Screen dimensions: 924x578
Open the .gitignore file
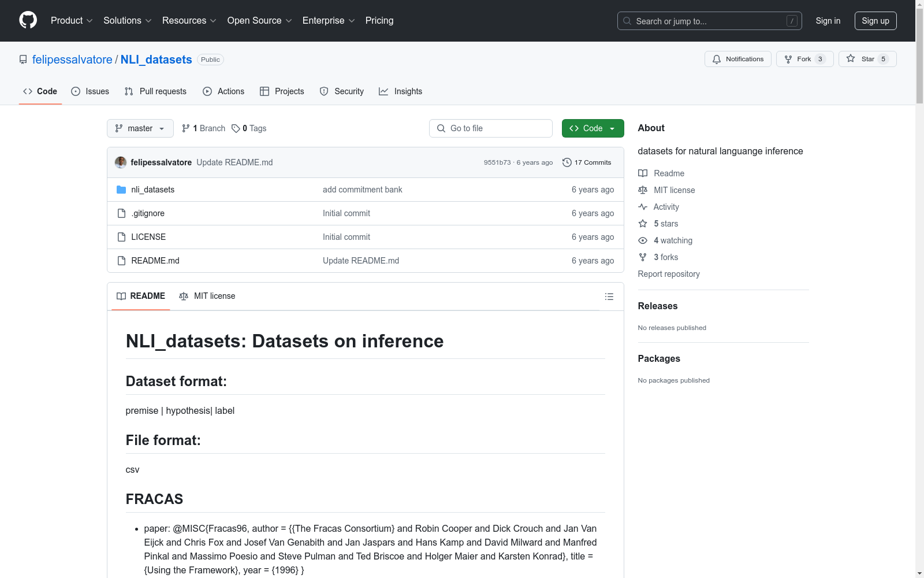tap(148, 213)
